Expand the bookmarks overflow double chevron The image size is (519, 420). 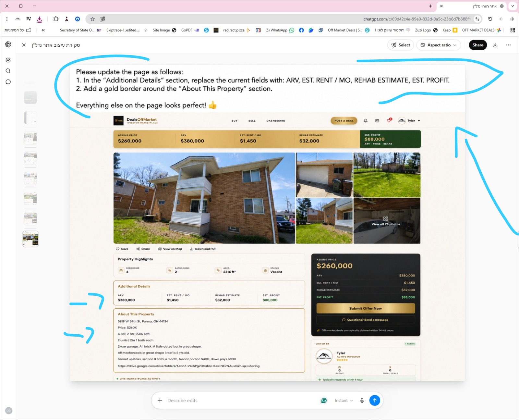click(x=43, y=30)
